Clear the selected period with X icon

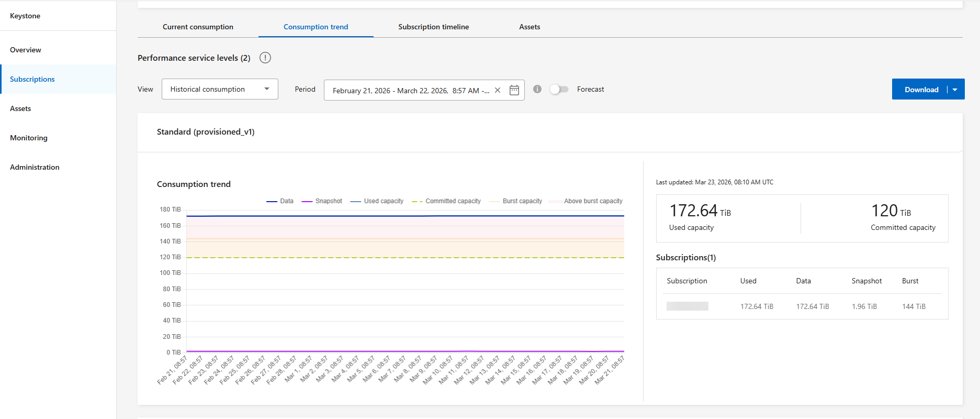point(498,90)
